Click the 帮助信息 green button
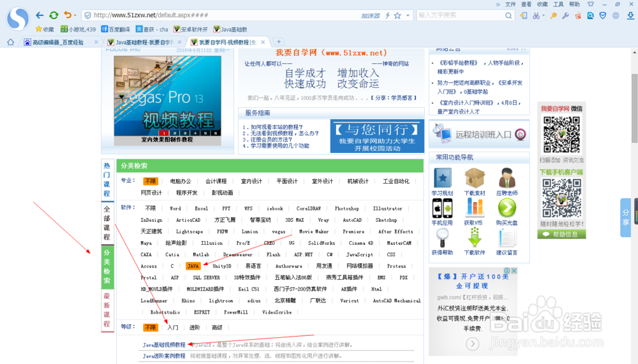Viewport: 638px width, 364px height. [x=561, y=234]
